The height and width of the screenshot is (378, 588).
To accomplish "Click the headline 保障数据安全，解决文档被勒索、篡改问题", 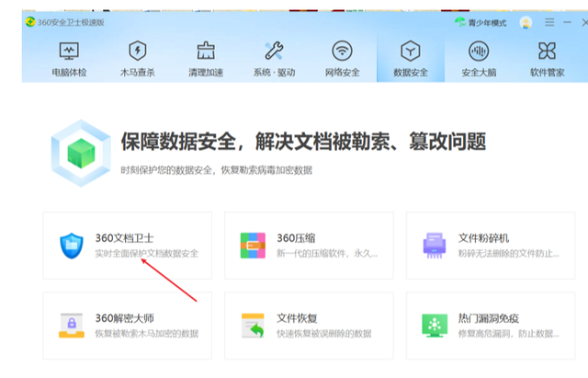I will (x=303, y=142).
